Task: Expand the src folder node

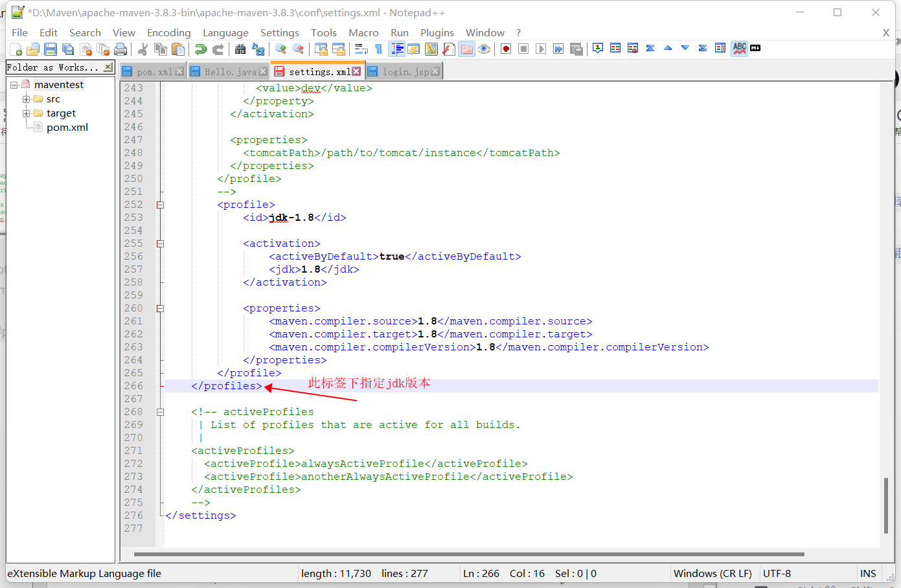Action: click(27, 99)
